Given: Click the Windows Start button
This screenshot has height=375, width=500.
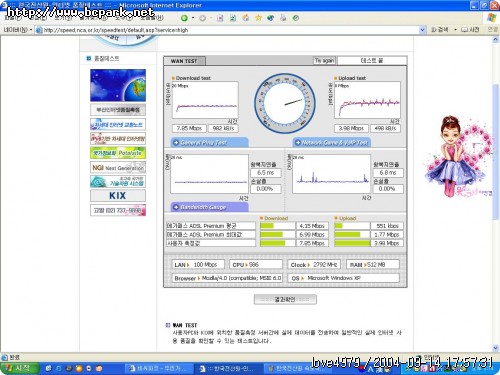Looking at the screenshot, I should pos(19,368).
